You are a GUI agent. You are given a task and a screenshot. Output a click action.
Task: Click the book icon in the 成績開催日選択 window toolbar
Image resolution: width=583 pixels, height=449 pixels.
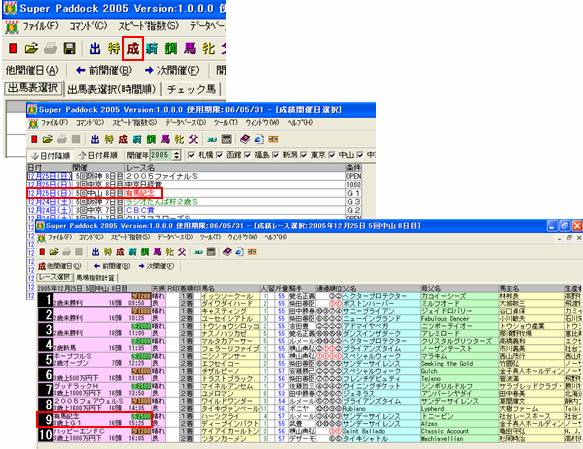pos(245,139)
